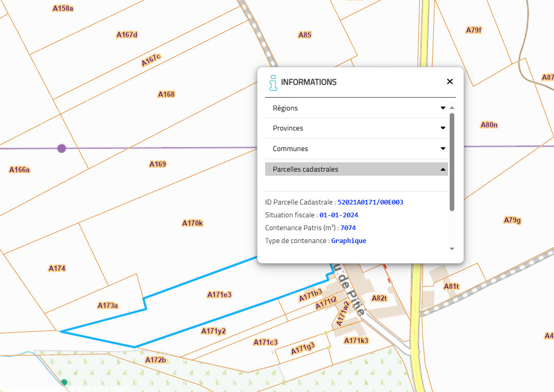Click the green point marker near bottom left

point(64,382)
